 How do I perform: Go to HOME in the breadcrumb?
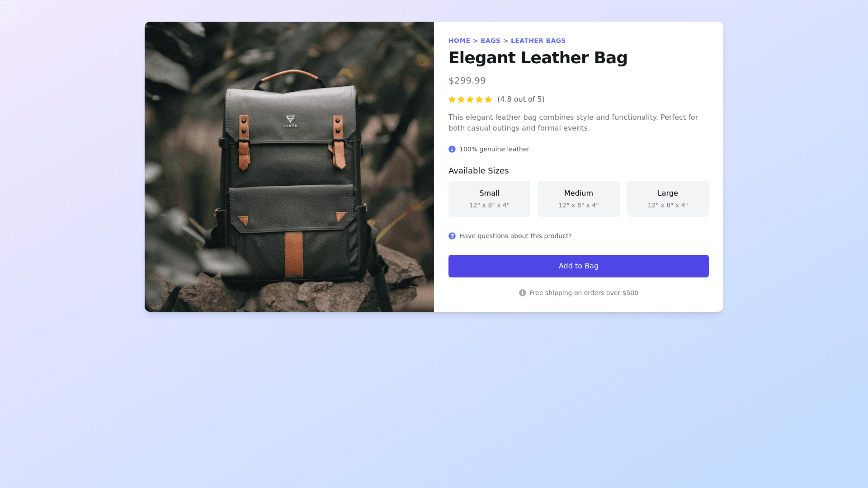tap(459, 41)
